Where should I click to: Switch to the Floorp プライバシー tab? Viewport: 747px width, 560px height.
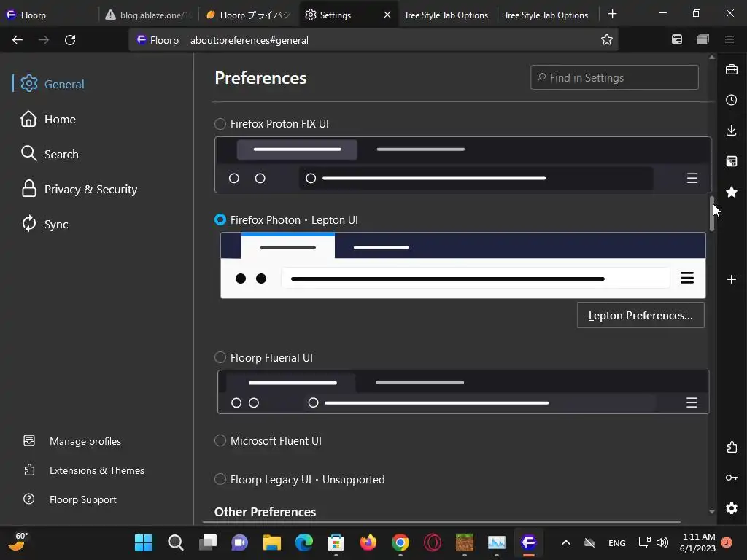248,15
